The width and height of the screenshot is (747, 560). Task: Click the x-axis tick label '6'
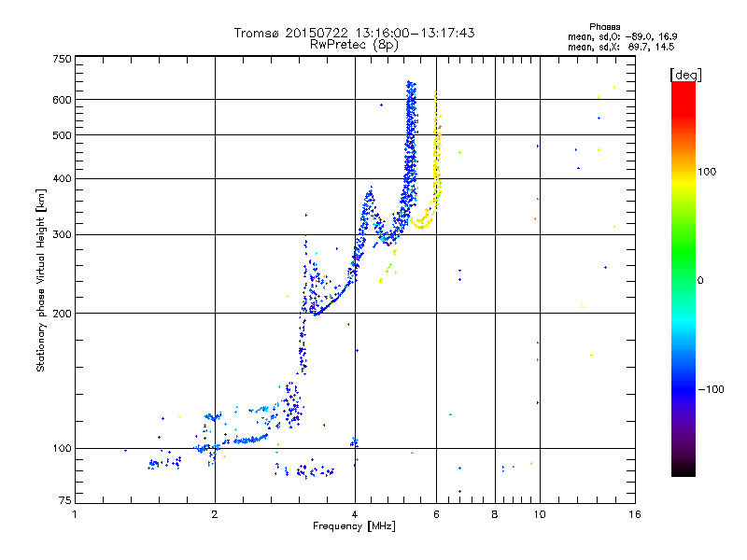436,514
